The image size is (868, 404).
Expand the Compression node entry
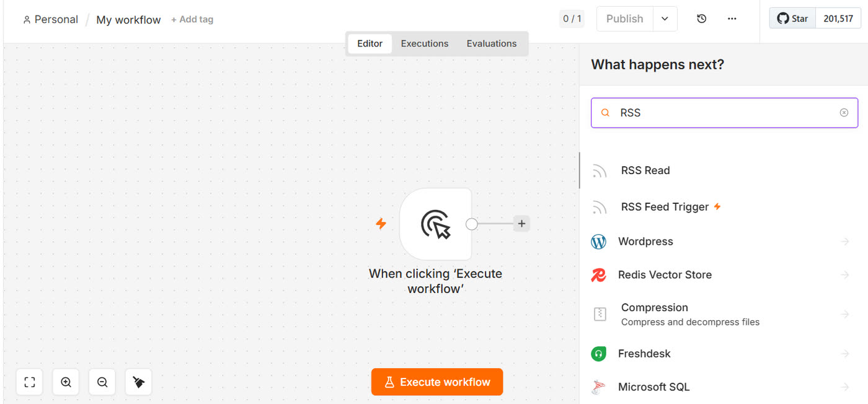tap(844, 314)
